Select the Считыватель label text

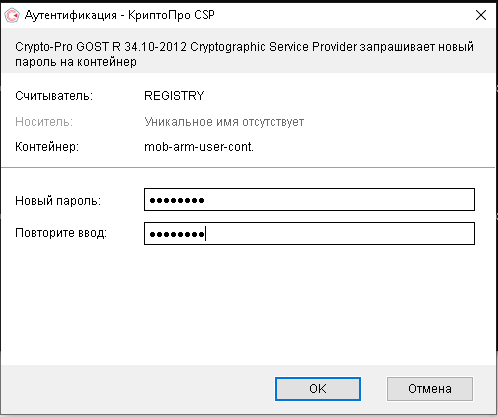(54, 96)
